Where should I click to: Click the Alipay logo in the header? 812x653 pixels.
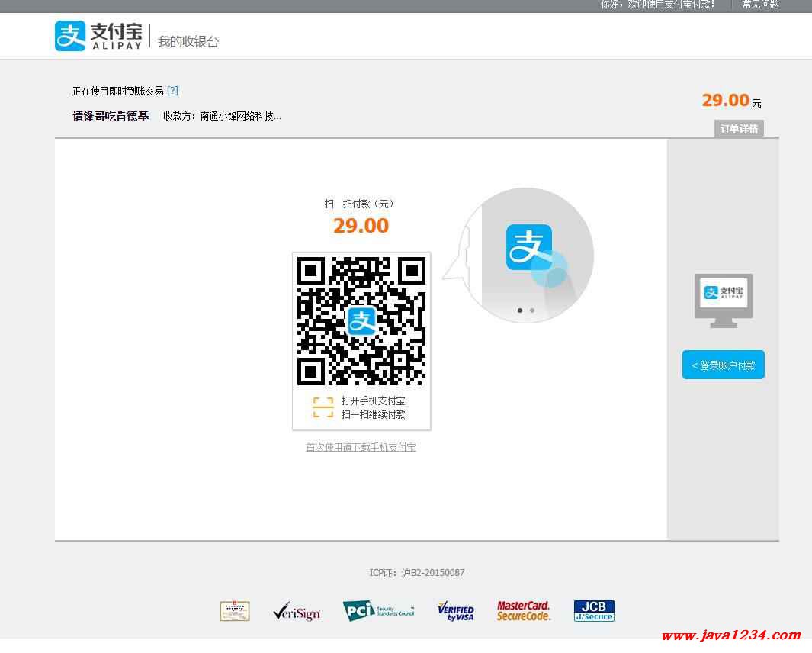click(98, 36)
